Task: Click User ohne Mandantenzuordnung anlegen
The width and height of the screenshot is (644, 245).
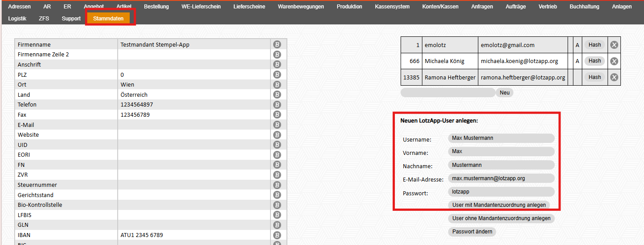Action: pyautogui.click(x=501, y=218)
